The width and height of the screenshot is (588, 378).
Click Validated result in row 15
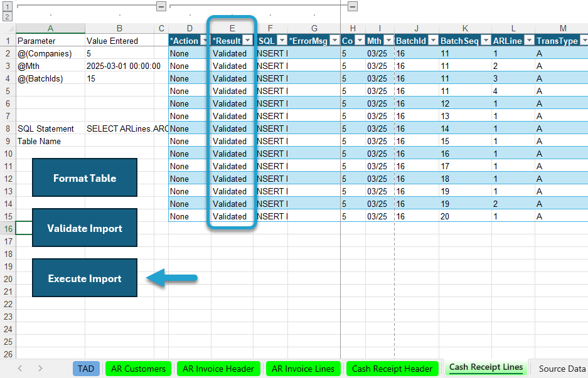click(232, 216)
